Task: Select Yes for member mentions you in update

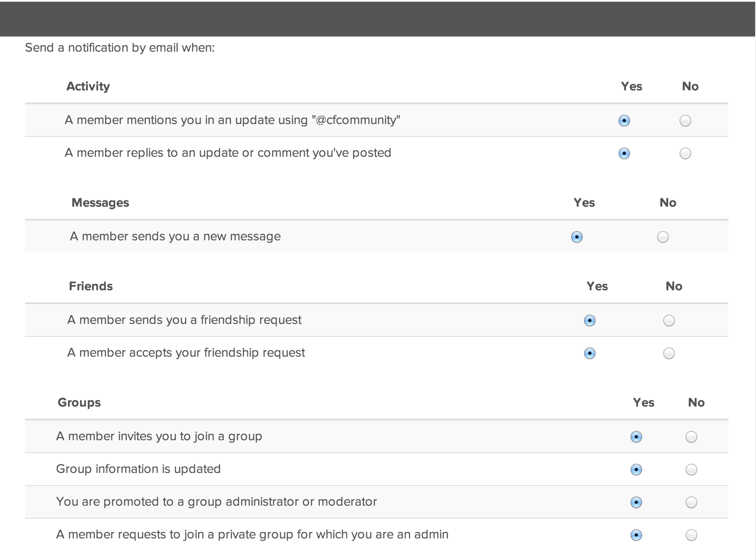Action: (x=624, y=121)
